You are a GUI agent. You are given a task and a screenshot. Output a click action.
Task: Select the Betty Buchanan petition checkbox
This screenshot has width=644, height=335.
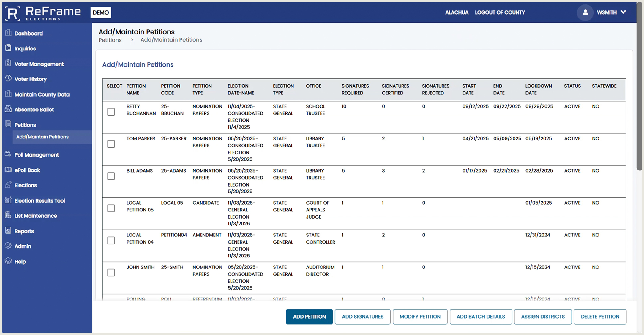point(111,112)
